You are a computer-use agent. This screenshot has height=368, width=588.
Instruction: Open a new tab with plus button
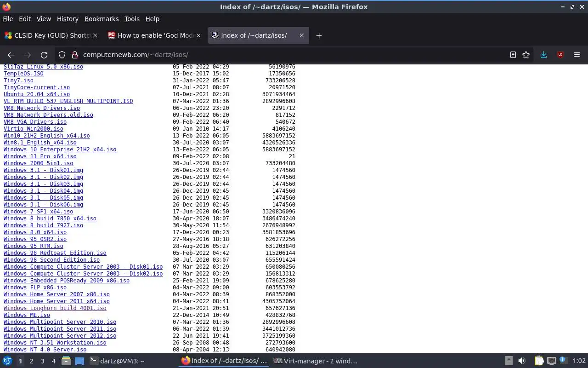tap(319, 35)
